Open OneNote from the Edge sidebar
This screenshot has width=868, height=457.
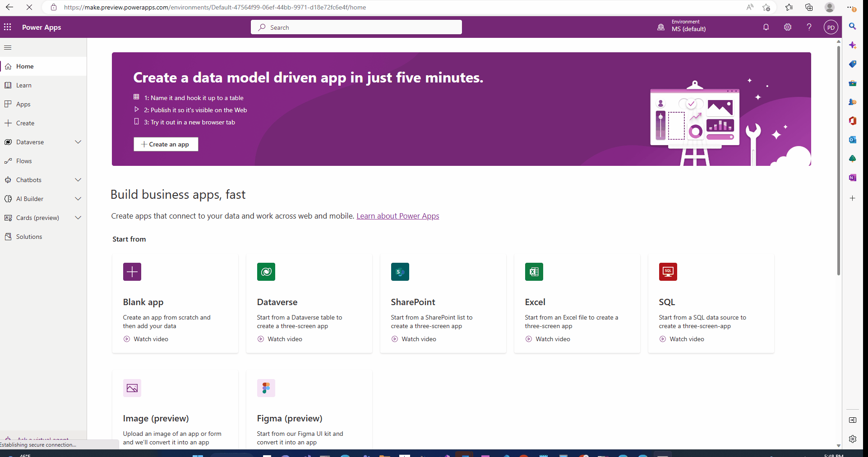pos(853,177)
